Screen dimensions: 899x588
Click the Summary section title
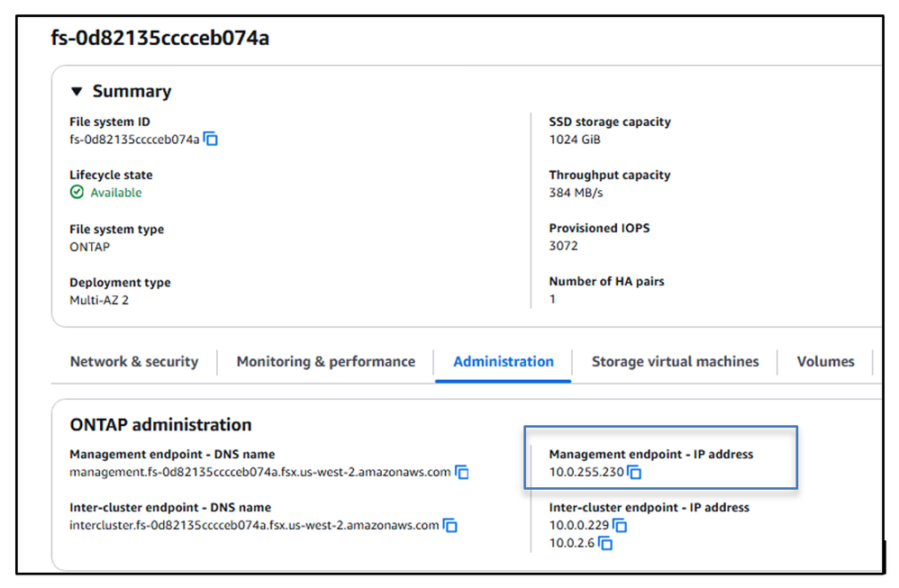click(x=132, y=92)
